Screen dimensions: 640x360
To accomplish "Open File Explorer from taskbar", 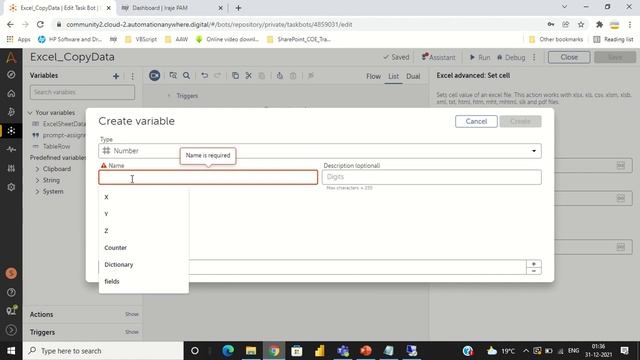I will click(251, 351).
